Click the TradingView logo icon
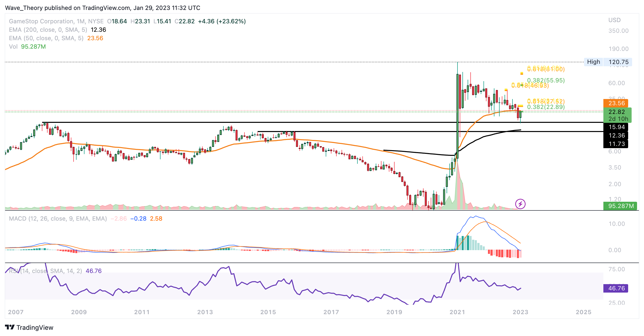This screenshot has width=644, height=336. tap(10, 327)
